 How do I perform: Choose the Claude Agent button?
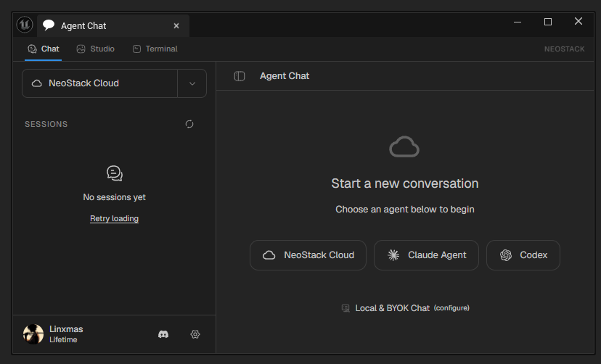426,255
